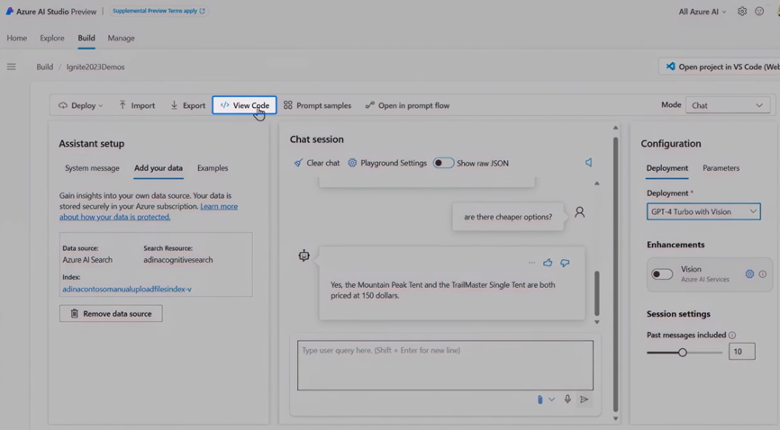Click Supplemental Preview Terms apply link
The height and width of the screenshot is (430, 780).
coord(158,11)
